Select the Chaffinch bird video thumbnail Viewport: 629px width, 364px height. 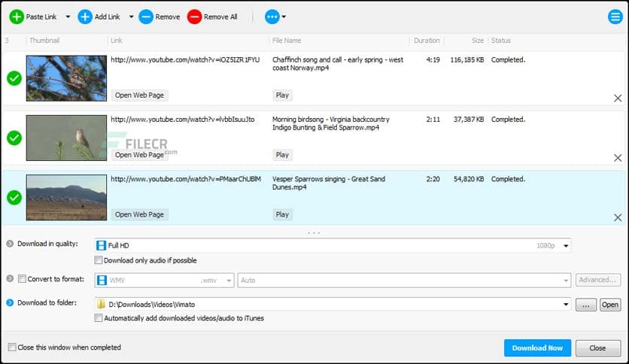pos(67,78)
